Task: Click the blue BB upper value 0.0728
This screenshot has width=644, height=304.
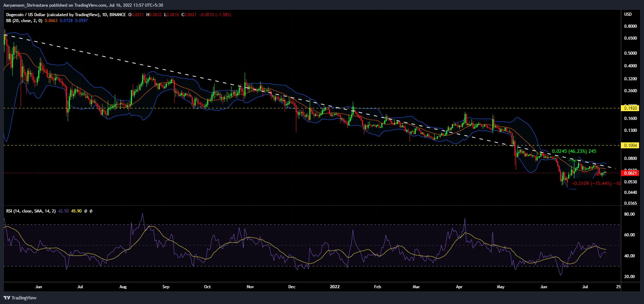Action: 66,21
